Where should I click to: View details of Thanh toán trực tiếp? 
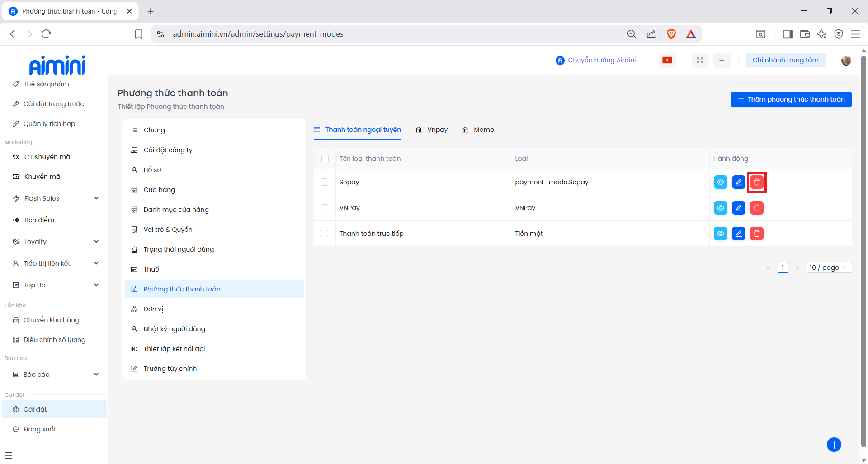[720, 234]
